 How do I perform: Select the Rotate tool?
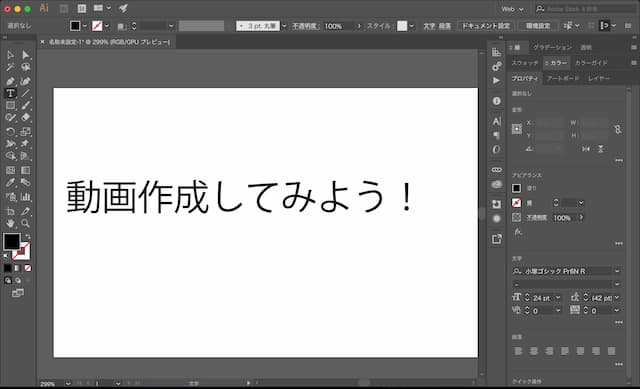point(10,131)
